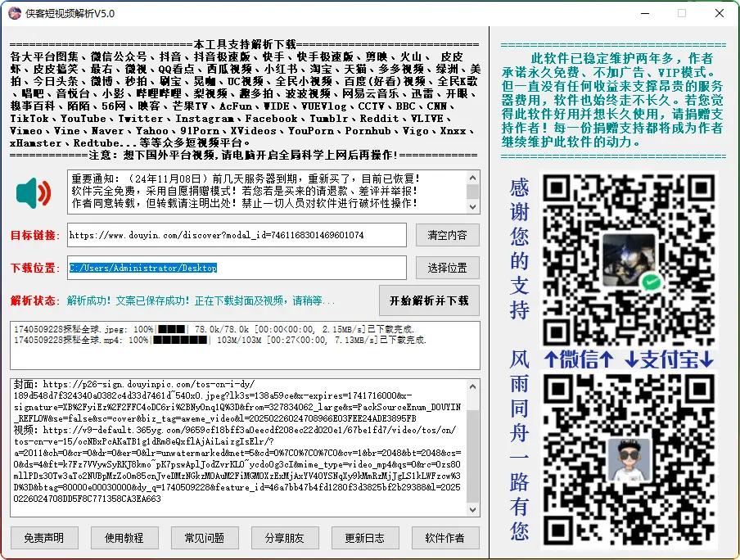Click the 1740509228探秘全球.mp4 log line
The width and height of the screenshot is (740, 560).
pos(220,340)
